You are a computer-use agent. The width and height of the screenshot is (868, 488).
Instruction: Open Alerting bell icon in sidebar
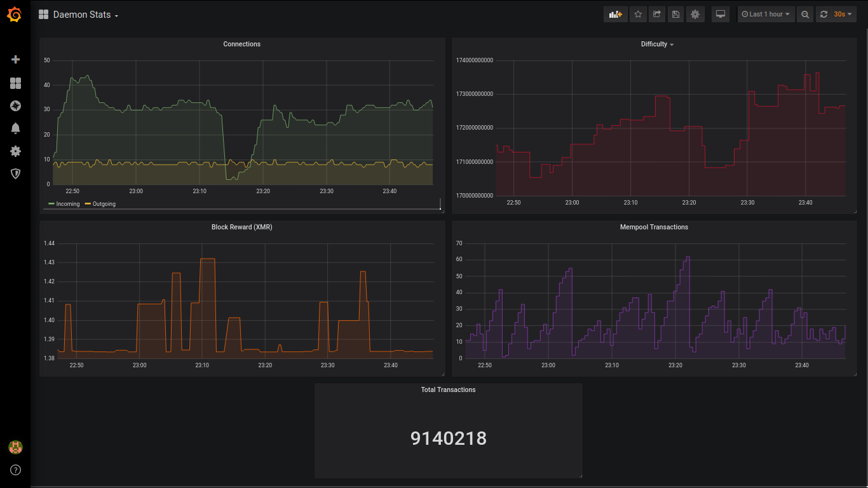(x=15, y=128)
